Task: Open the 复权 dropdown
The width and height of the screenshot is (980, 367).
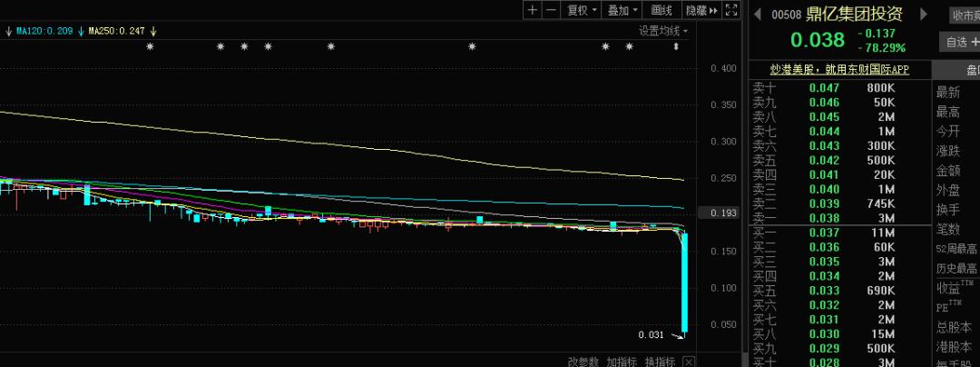Action: 582,10
